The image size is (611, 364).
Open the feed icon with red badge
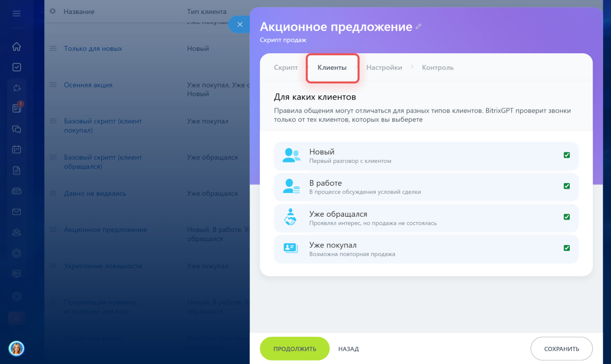point(17,108)
